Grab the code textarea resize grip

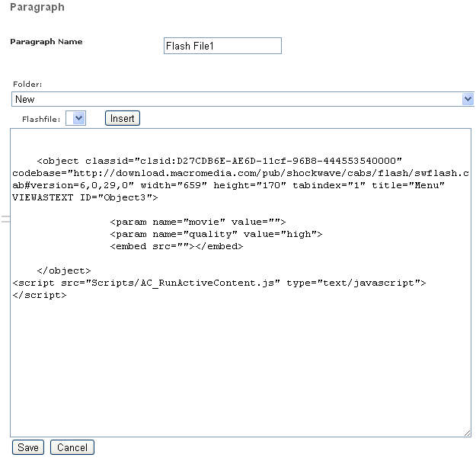point(467,432)
